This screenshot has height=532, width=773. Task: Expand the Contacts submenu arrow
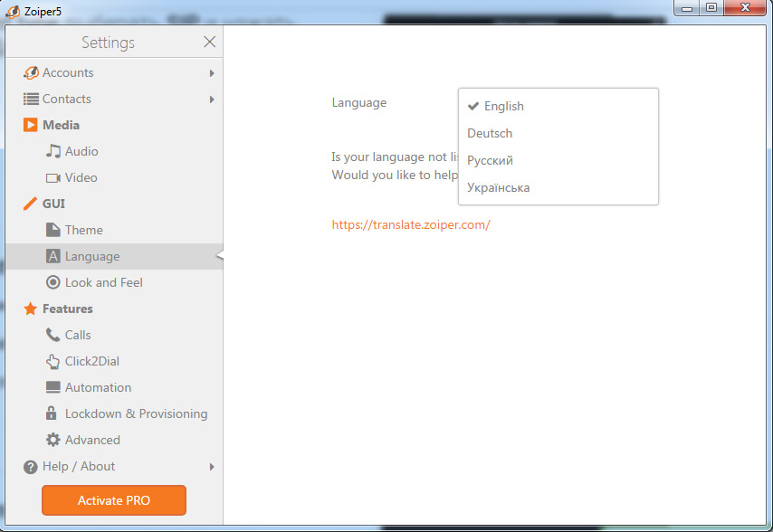point(212,99)
